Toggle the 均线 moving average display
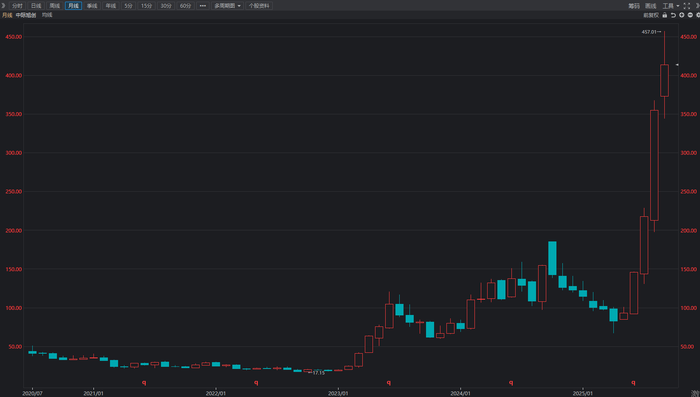Image resolution: width=700 pixels, height=397 pixels. 47,15
